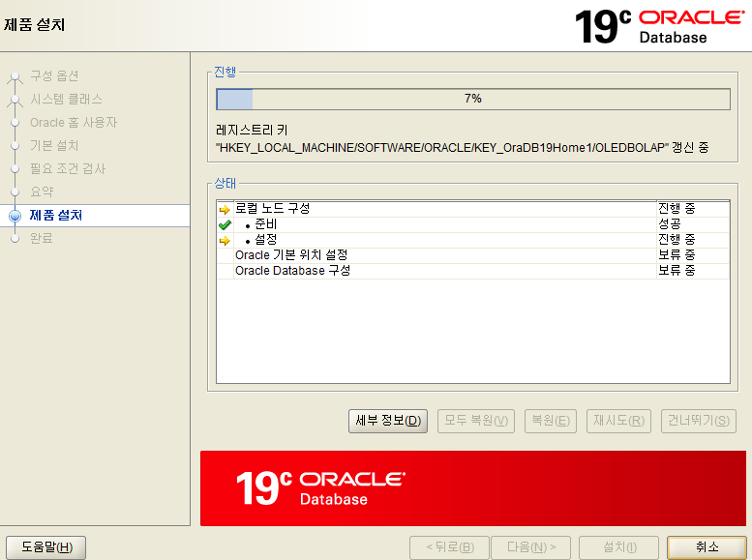Click the 설치(I) install button
The image size is (752, 560).
[618, 547]
